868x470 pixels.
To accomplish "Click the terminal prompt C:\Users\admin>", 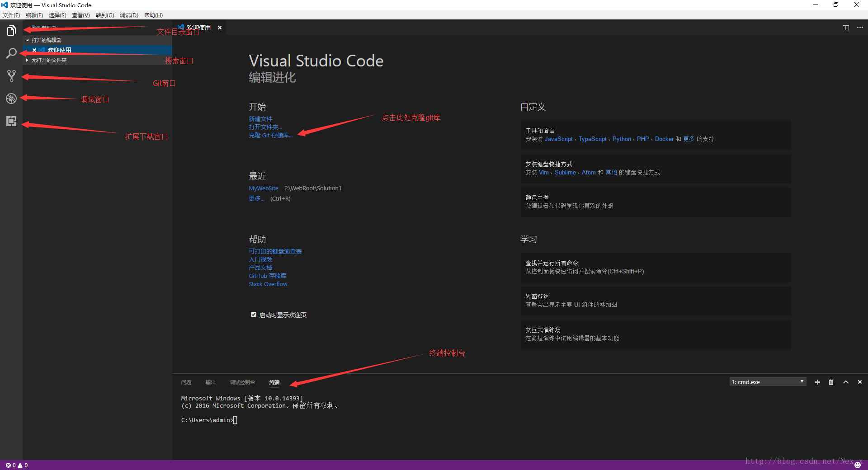I will 207,420.
